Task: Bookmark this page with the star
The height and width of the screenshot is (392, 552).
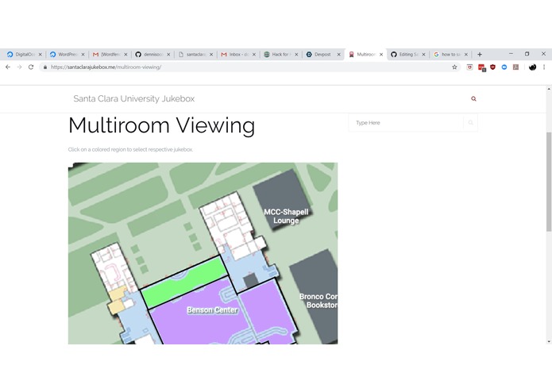Action: [454, 67]
